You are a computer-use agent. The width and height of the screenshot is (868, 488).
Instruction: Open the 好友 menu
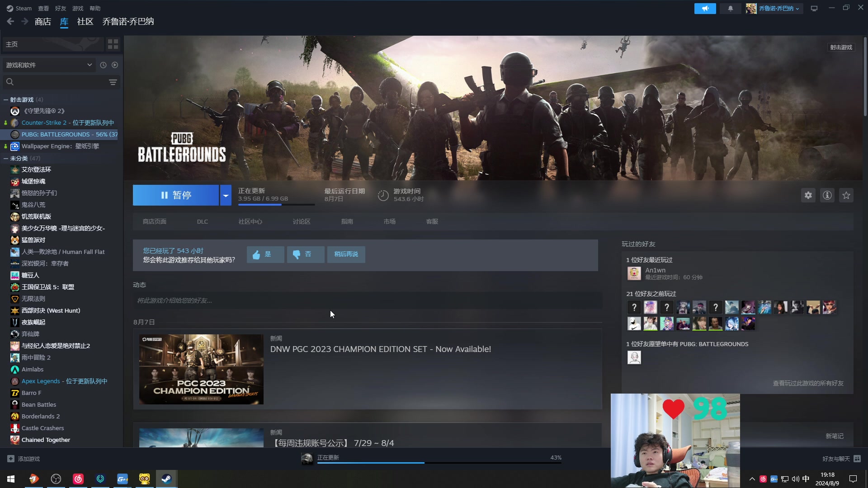coord(61,8)
